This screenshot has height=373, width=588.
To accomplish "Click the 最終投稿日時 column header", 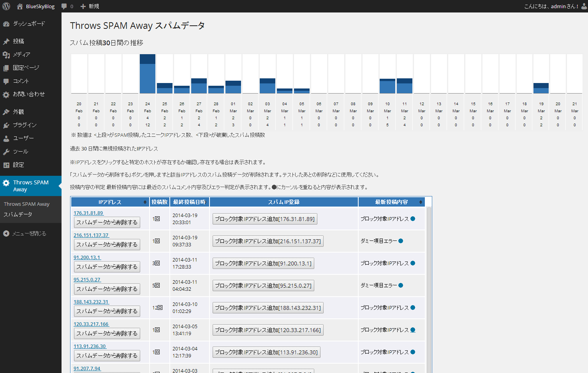I will tap(189, 202).
